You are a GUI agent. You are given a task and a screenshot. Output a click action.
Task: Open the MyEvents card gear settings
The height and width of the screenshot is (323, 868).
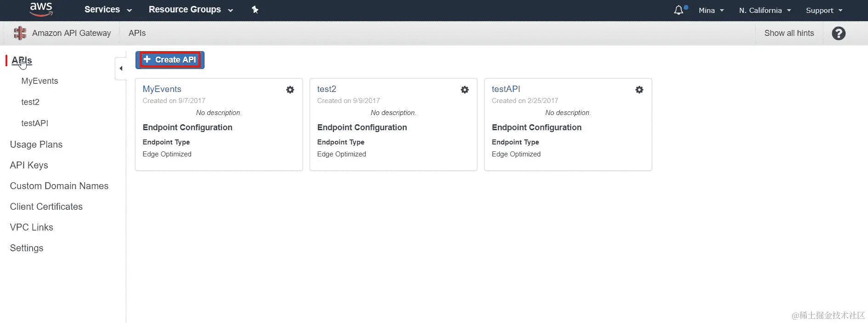click(290, 90)
